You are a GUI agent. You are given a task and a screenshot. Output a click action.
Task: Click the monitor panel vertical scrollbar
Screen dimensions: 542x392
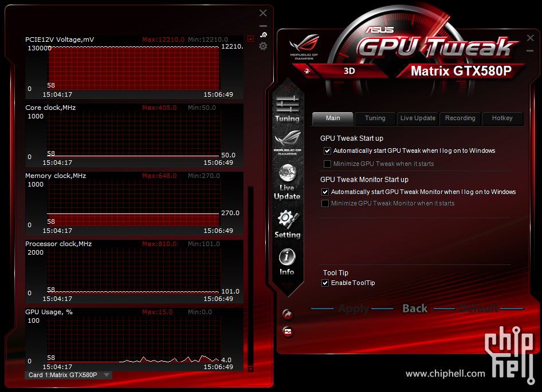click(x=251, y=276)
